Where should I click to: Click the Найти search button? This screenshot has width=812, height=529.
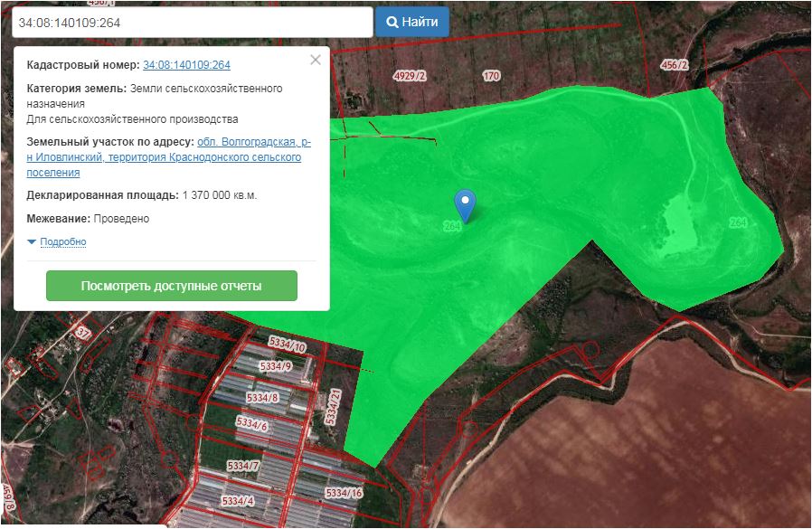tap(412, 22)
